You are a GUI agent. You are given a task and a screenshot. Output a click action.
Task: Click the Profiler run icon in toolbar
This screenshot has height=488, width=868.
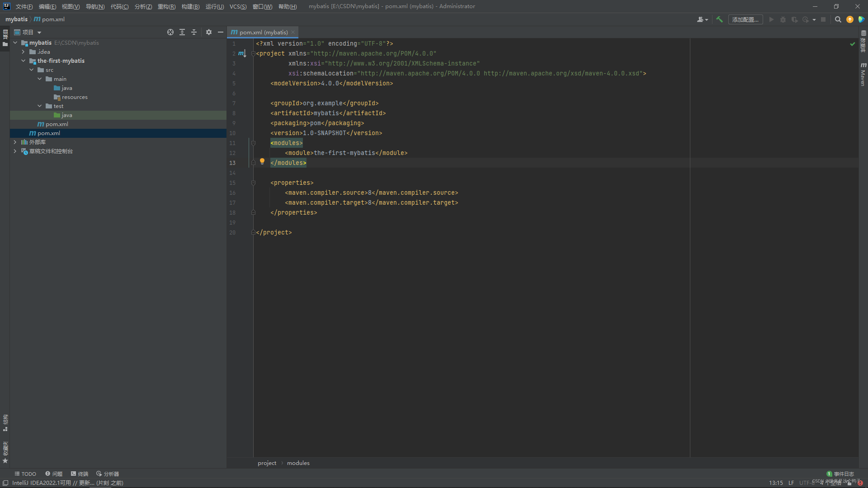pos(806,19)
